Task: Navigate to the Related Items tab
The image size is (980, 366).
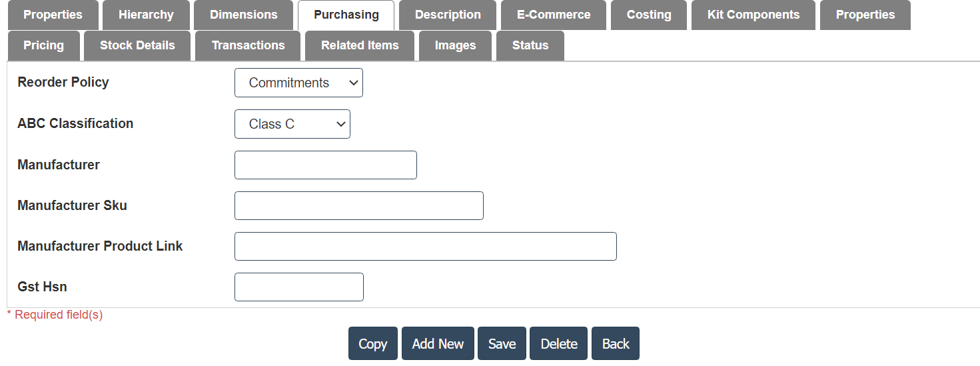Action: tap(360, 45)
